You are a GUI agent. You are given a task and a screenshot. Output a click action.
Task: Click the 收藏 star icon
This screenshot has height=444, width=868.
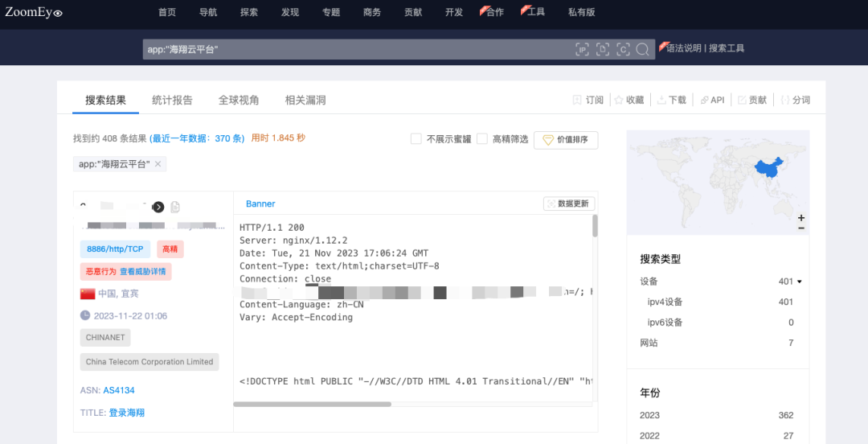tap(619, 100)
